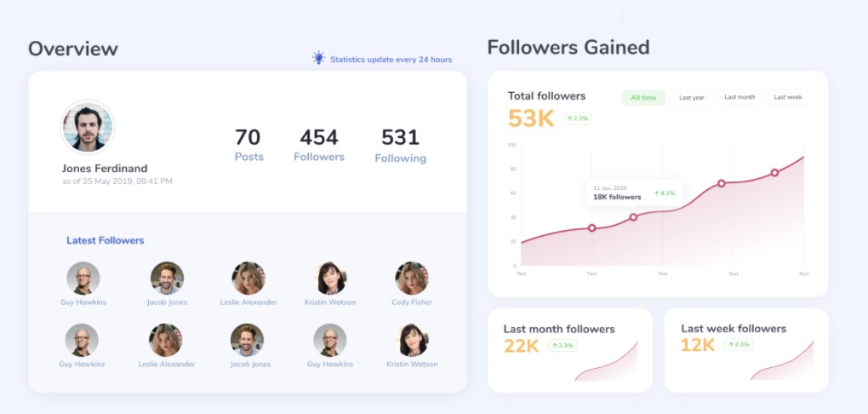Click Kristin Watson's avatar in the top row
The height and width of the screenshot is (414, 868).
click(x=330, y=279)
